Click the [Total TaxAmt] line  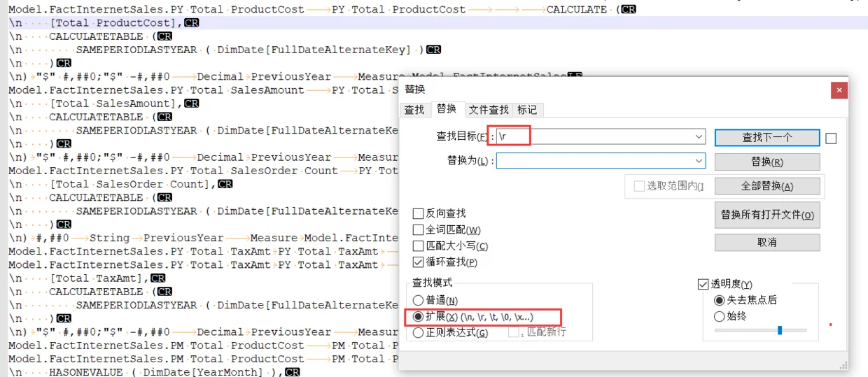coord(87,278)
